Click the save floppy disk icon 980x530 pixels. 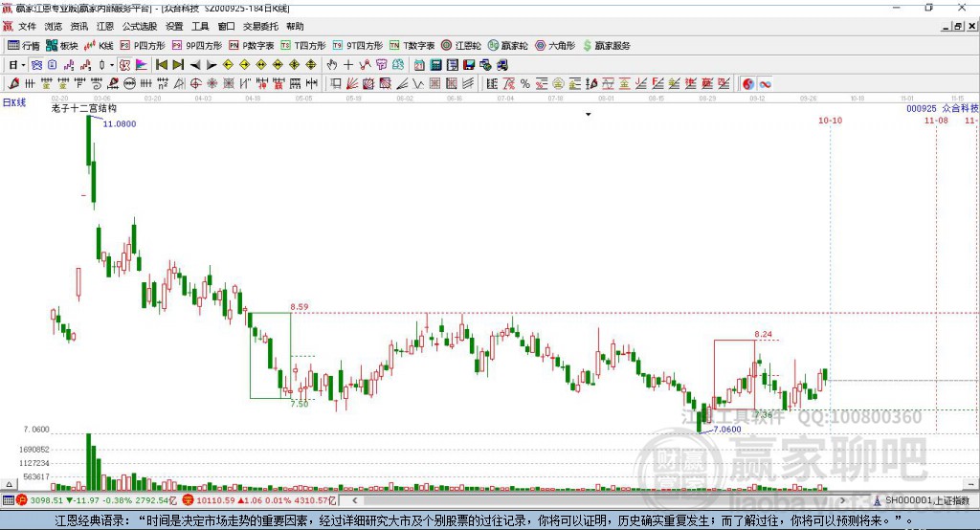tap(469, 65)
